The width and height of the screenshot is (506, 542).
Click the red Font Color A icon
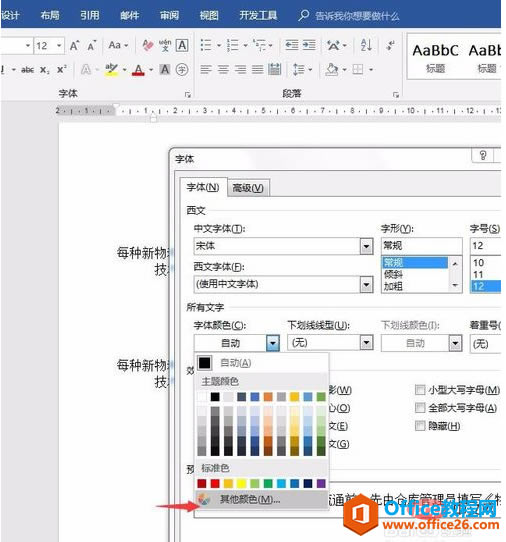coord(139,70)
